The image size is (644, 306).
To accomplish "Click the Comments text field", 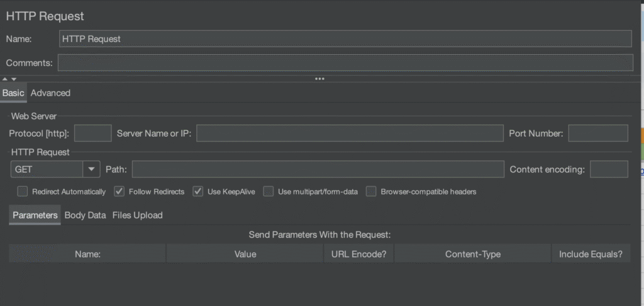I will click(x=345, y=62).
